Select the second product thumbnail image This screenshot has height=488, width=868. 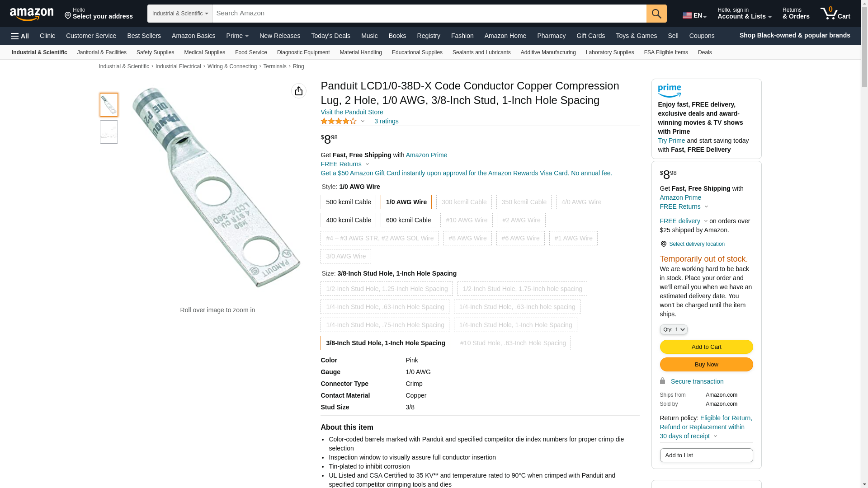(109, 132)
